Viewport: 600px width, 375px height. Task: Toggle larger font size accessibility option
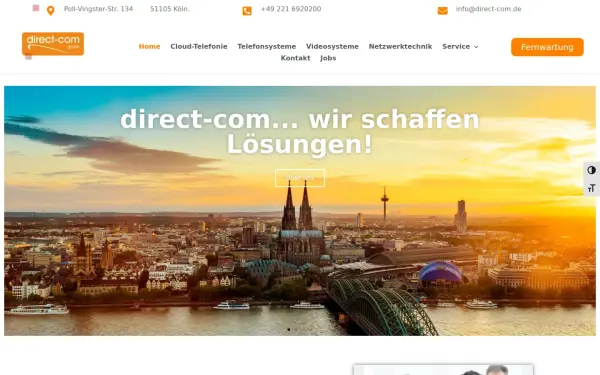592,188
